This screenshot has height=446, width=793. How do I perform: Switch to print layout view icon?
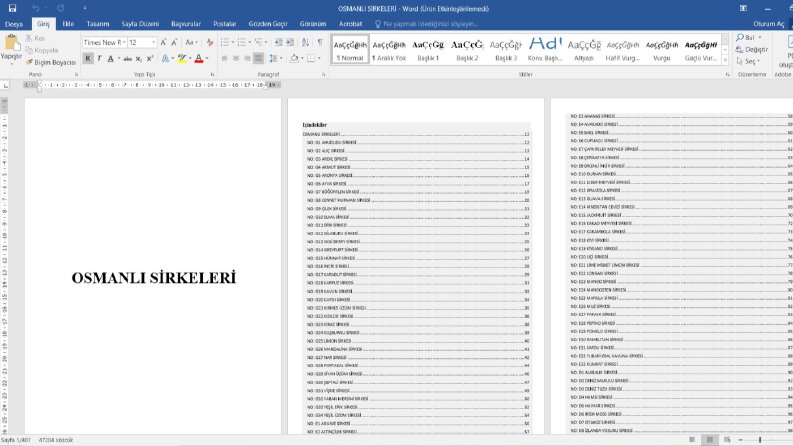(710, 440)
